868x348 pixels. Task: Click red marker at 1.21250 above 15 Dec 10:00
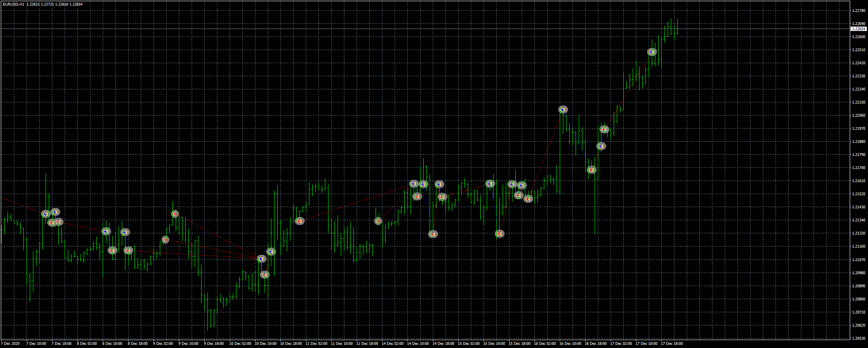tap(500, 234)
